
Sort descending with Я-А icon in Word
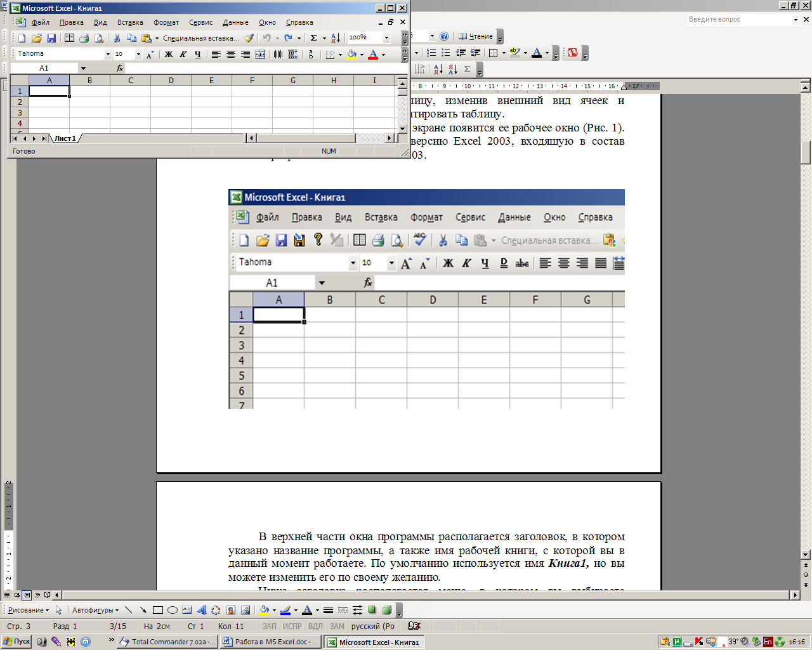click(x=453, y=69)
